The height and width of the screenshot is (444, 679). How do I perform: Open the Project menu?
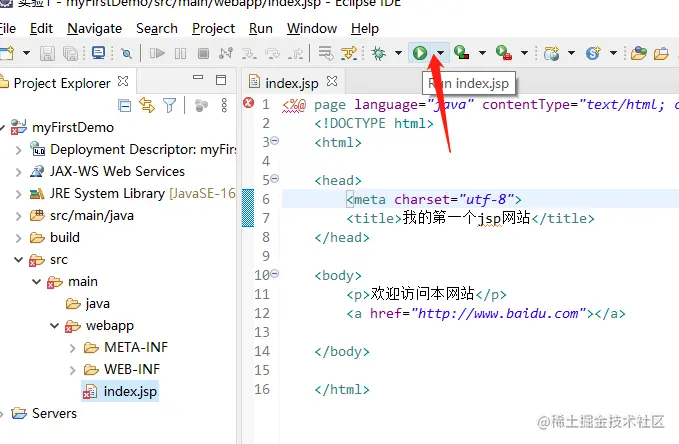pyautogui.click(x=213, y=29)
